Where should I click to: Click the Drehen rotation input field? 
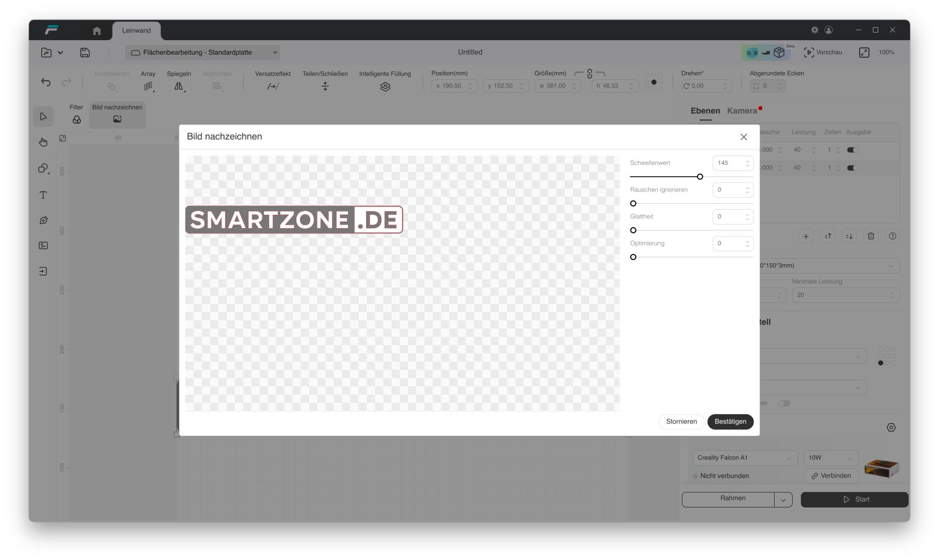707,86
